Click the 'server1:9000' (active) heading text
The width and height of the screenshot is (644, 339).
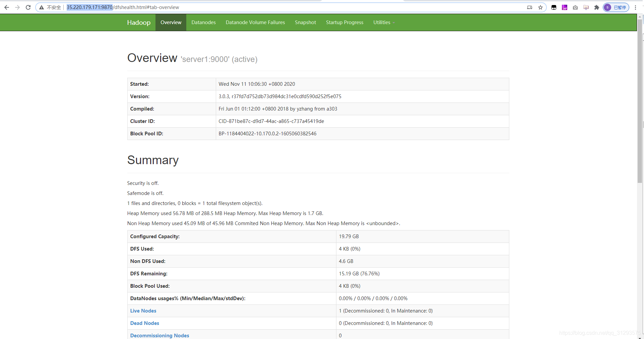coord(219,59)
